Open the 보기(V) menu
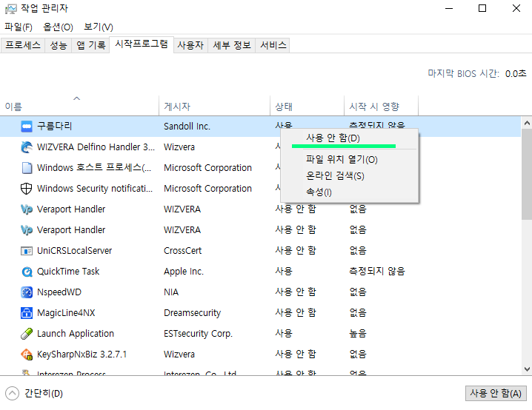Screen dimensions: 532x410 click(99, 27)
